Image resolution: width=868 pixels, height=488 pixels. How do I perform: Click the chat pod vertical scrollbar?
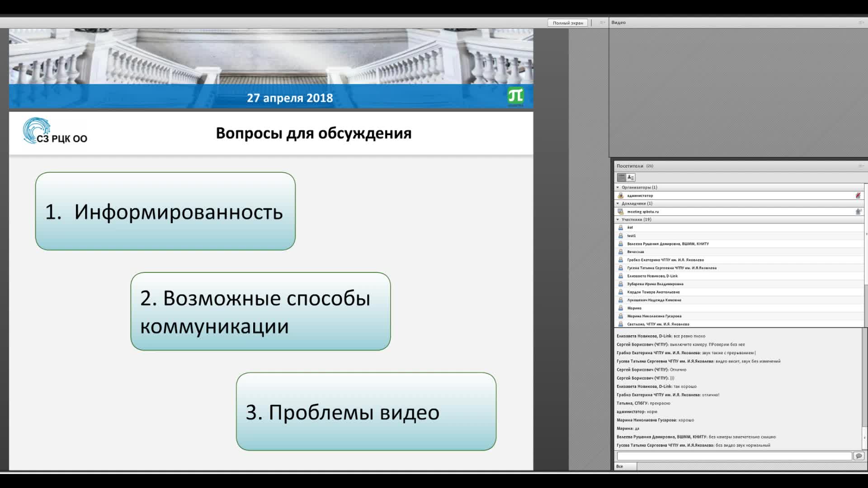865,389
